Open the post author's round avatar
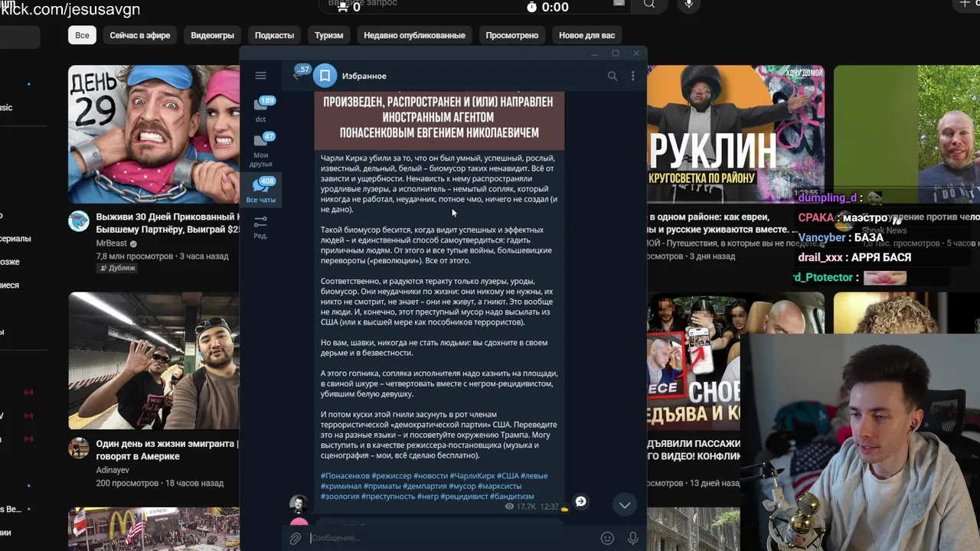The width and height of the screenshot is (980, 551). 299,504
